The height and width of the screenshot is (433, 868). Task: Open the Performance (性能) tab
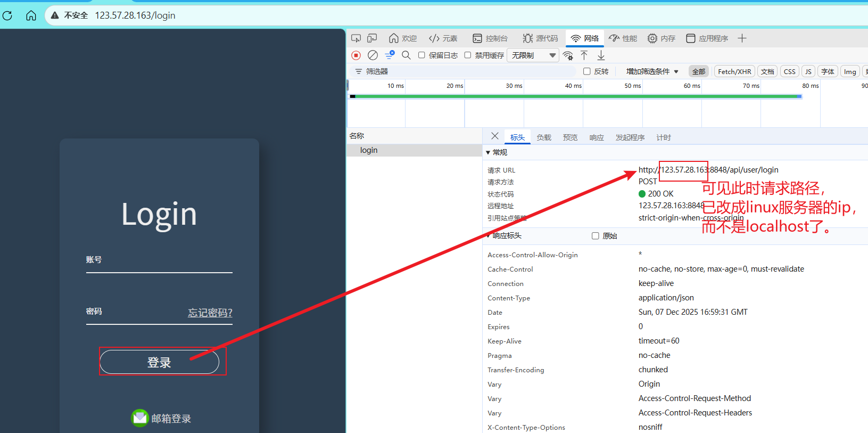(623, 38)
